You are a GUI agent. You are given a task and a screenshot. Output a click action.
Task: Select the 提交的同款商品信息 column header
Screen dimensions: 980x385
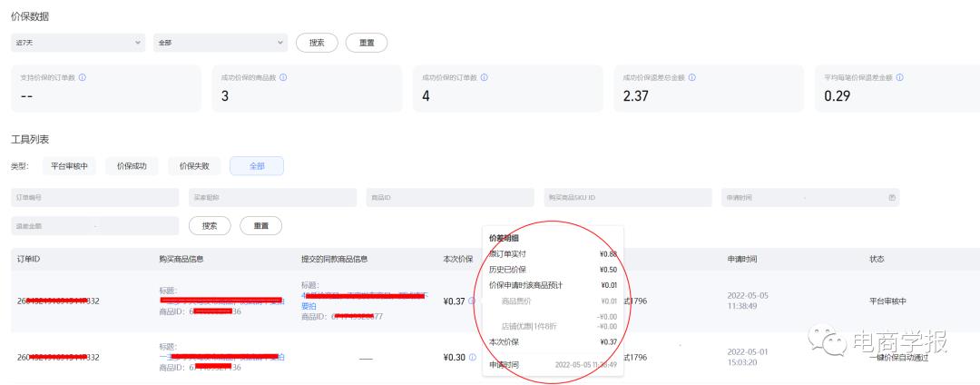point(334,260)
